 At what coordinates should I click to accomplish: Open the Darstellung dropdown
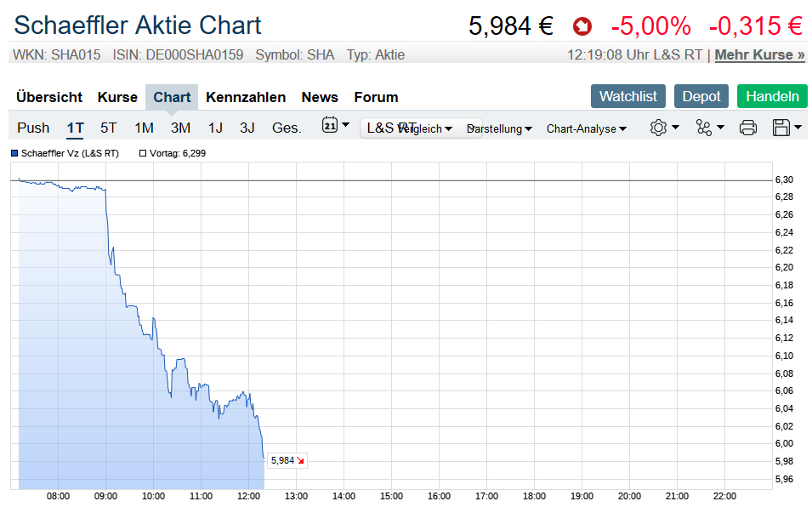tap(502, 128)
